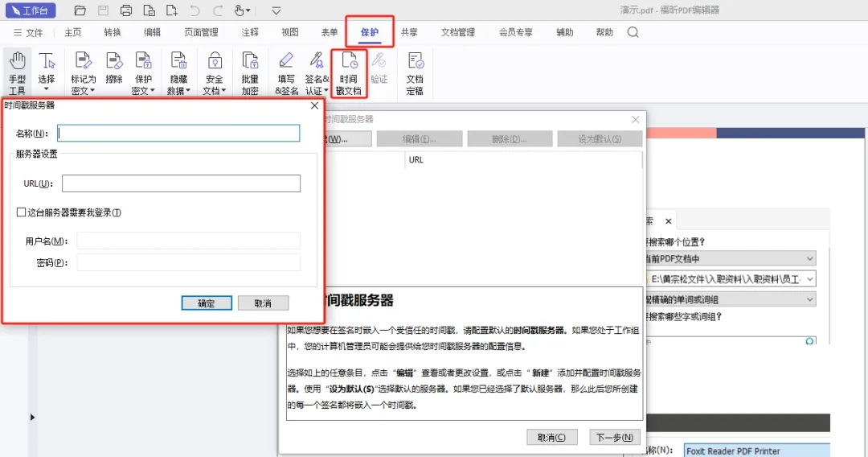The width and height of the screenshot is (868, 457).
Task: Switch to the Page Management (页面管理) tab
Action: coord(201,32)
